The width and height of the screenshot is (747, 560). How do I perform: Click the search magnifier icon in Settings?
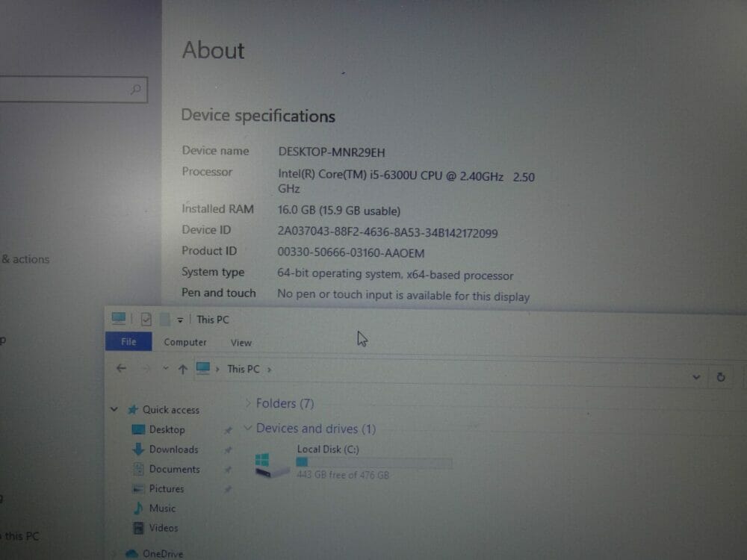tap(135, 89)
